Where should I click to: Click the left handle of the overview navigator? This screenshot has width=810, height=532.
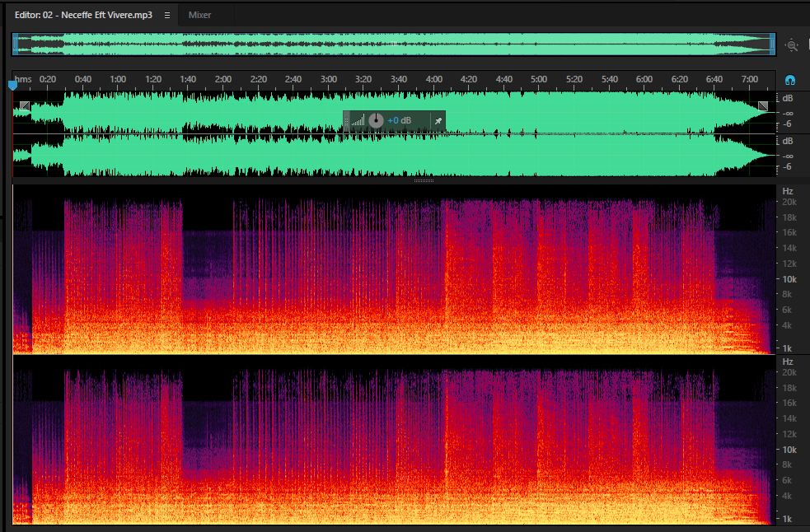pyautogui.click(x=15, y=44)
